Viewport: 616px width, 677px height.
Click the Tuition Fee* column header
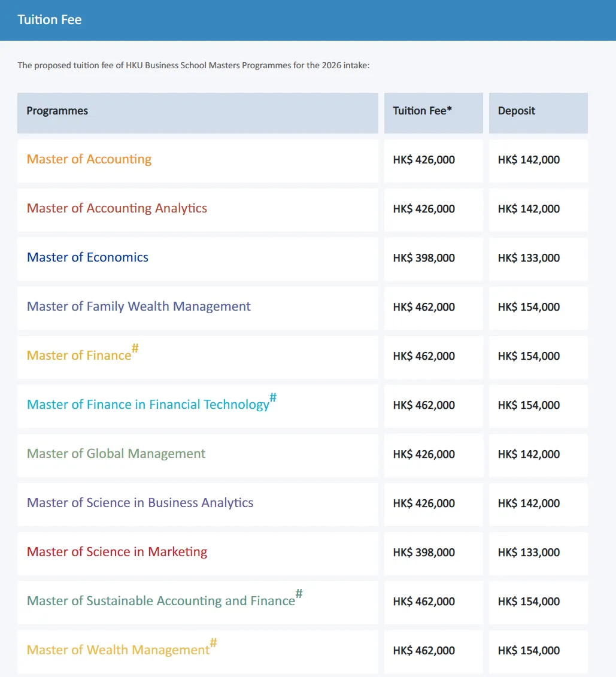[422, 111]
